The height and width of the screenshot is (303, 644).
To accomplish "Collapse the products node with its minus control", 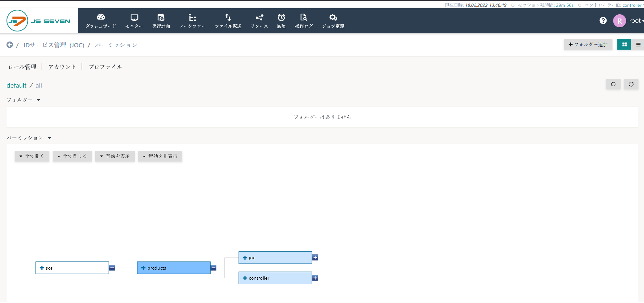I will point(213,268).
